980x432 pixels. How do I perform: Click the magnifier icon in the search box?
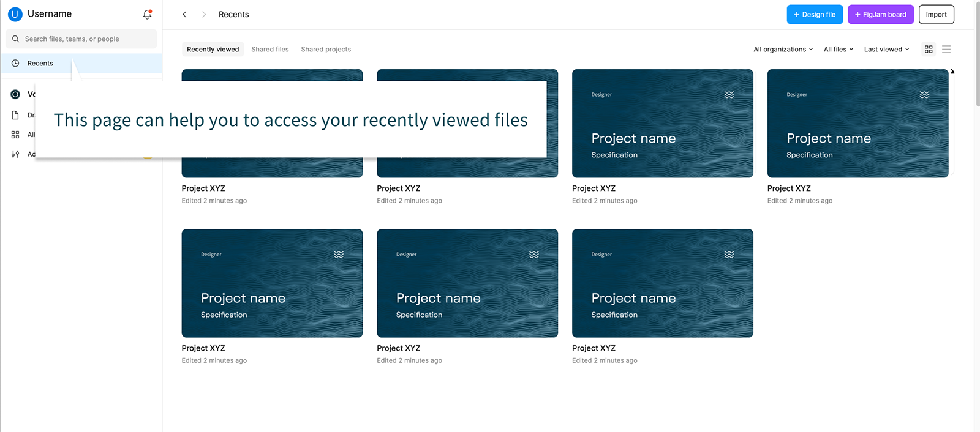tap(16, 39)
